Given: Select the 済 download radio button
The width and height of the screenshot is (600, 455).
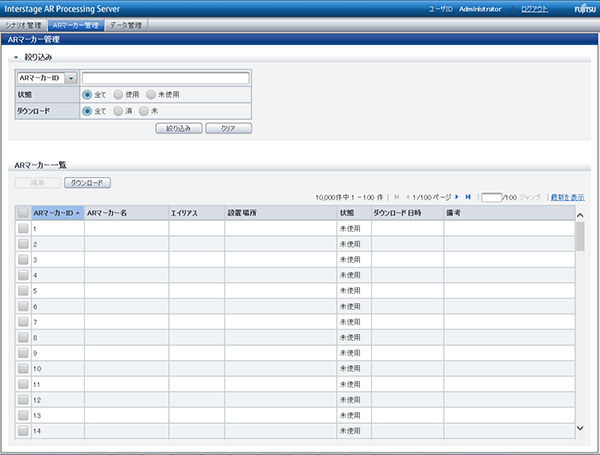Looking at the screenshot, I should (118, 111).
